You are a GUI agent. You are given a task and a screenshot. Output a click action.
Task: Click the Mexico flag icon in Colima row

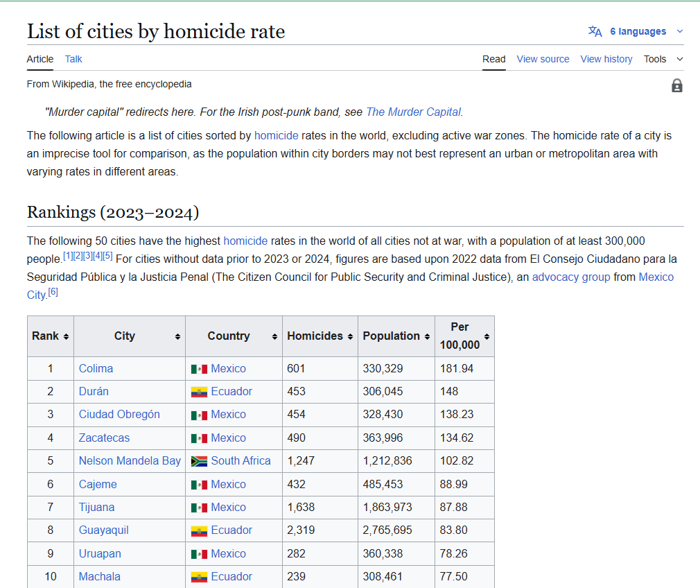[x=199, y=369]
